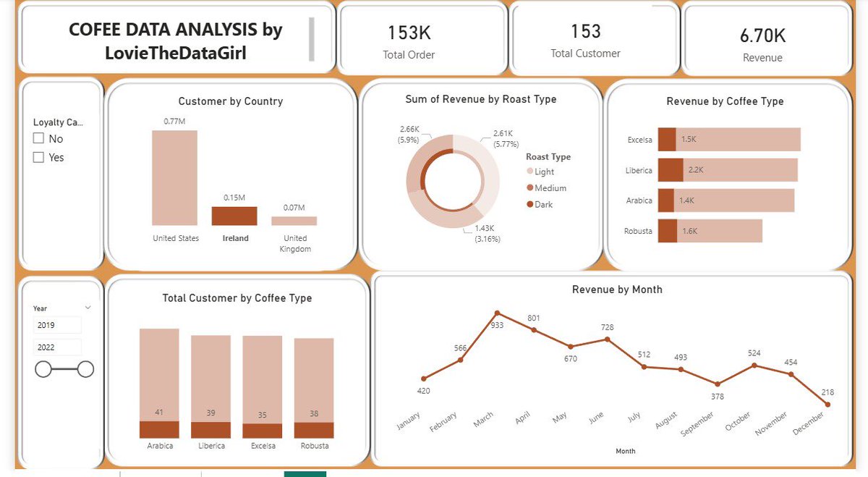Select the United Kingdom bar
This screenshot has height=477, width=868.
pos(294,221)
